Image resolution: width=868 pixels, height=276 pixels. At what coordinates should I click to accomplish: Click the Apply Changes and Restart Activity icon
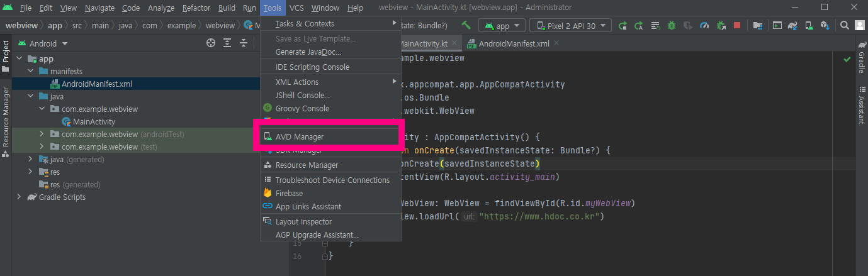click(x=655, y=26)
